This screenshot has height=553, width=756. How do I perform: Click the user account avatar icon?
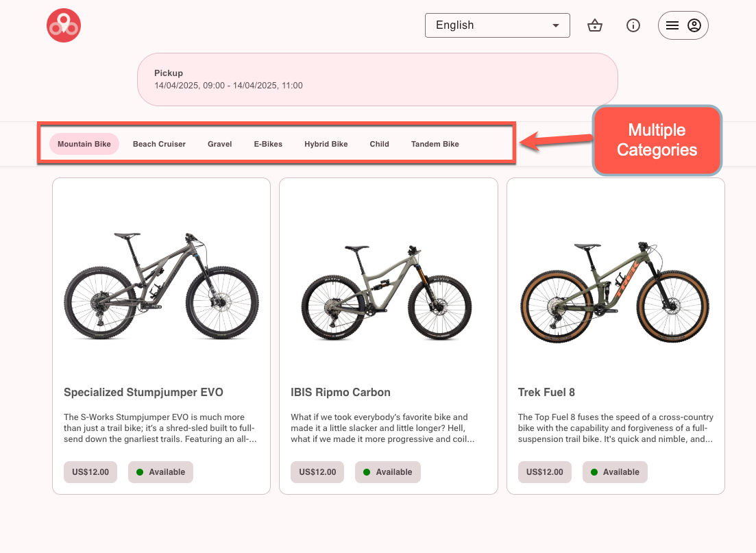tap(694, 25)
